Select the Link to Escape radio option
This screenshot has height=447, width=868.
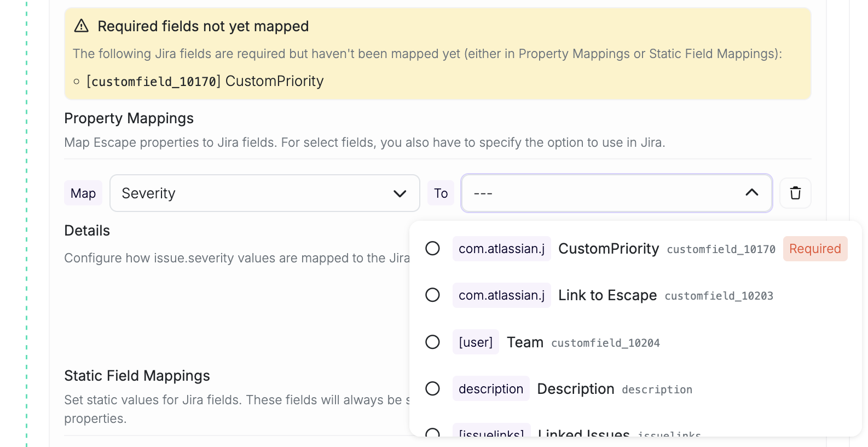point(432,295)
